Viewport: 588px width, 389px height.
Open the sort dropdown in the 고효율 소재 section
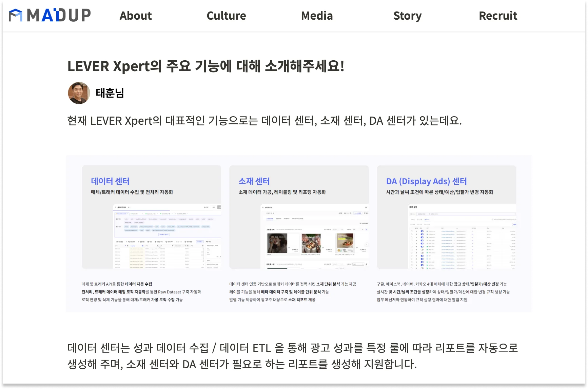[342, 229]
